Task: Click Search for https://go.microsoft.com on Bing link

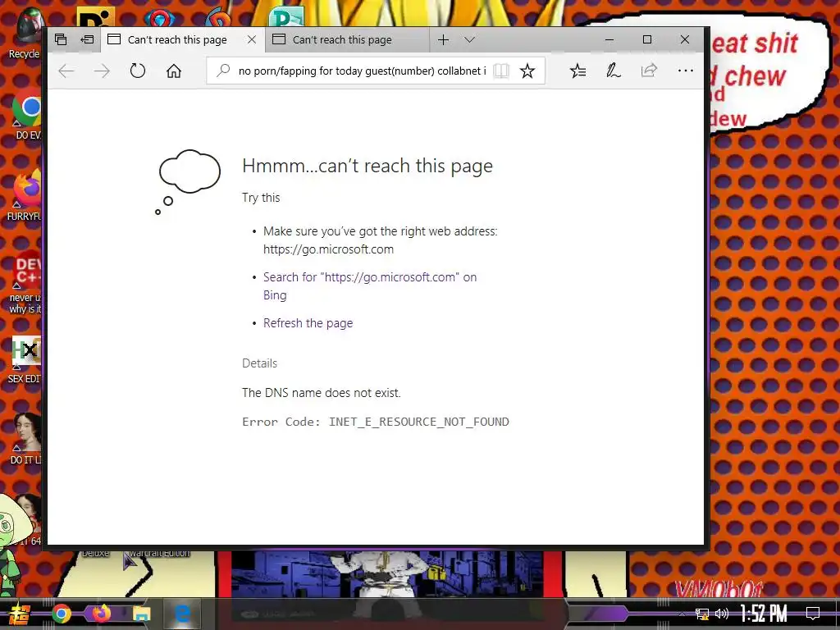Action: (370, 286)
